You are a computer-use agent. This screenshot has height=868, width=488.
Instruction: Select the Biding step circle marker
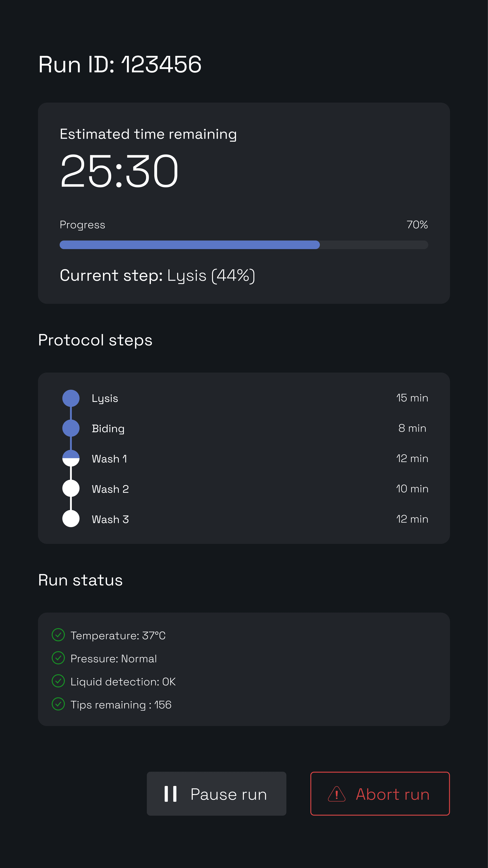click(71, 428)
